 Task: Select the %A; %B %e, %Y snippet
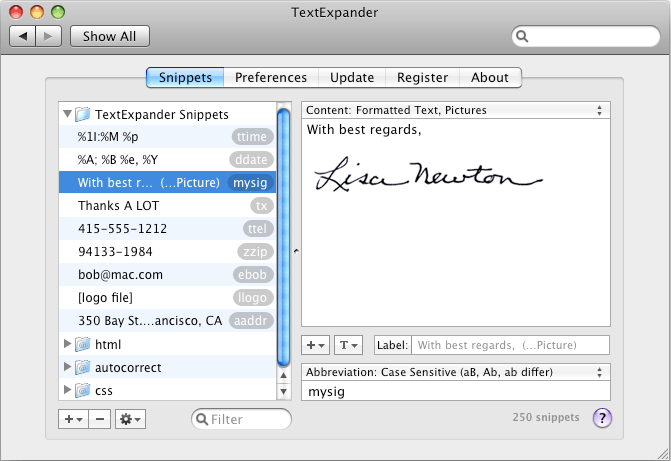[167, 160]
